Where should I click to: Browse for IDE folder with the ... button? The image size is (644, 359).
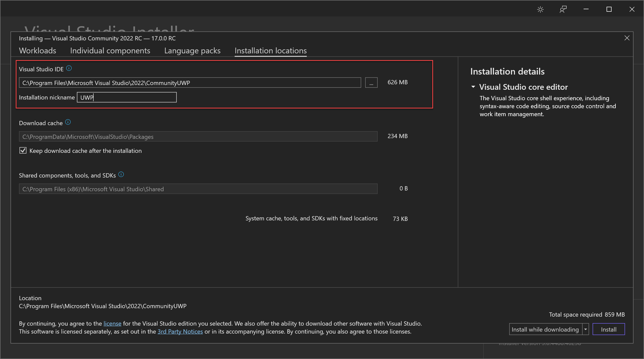pyautogui.click(x=371, y=83)
